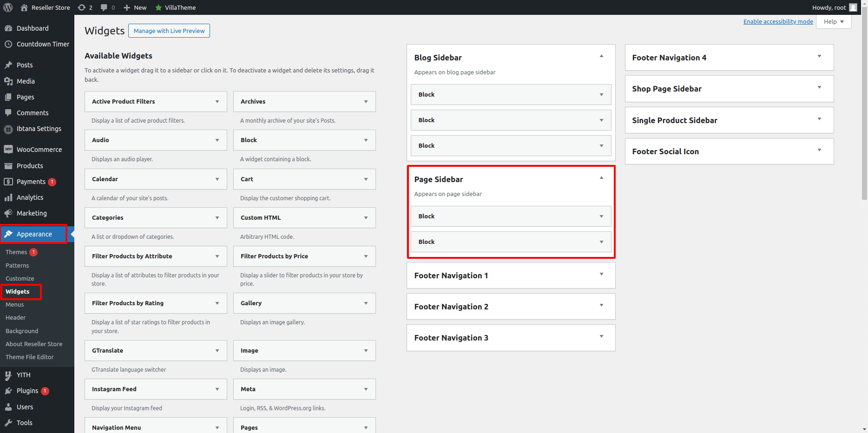Click the Enable accessibility mode link

(778, 21)
